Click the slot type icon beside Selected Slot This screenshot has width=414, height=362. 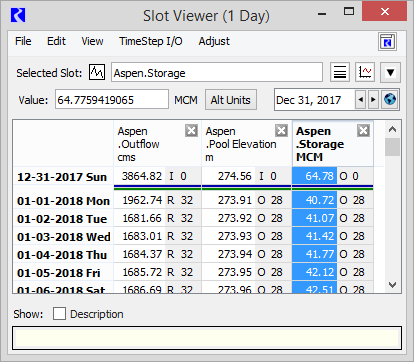(x=97, y=72)
